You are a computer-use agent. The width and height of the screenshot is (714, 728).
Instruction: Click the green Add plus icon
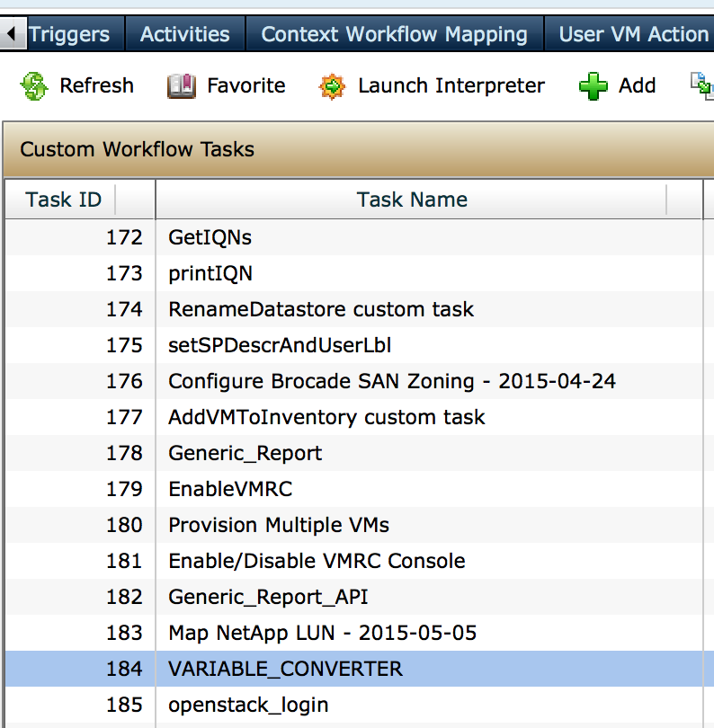coord(594,86)
